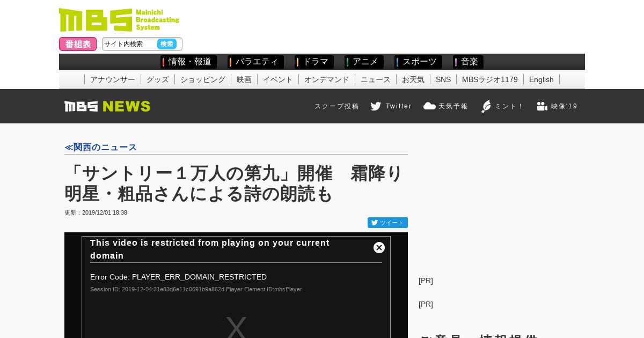
Task: Click the large X in the video player
Action: 236,327
